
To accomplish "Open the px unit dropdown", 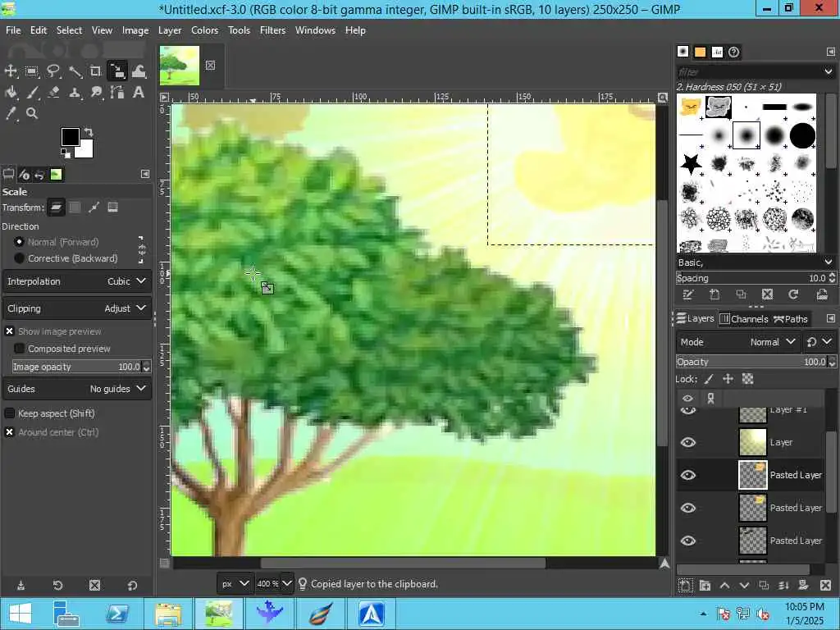I will click(235, 584).
